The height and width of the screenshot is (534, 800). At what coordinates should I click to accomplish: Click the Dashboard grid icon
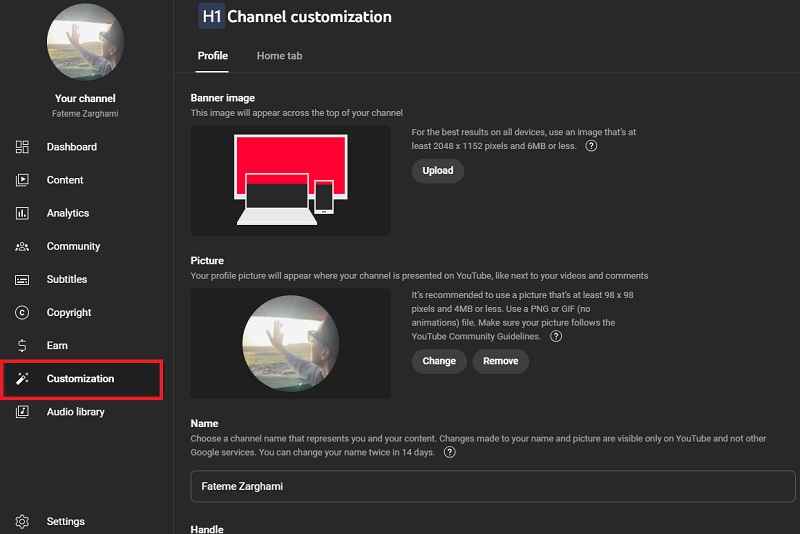[x=22, y=147]
